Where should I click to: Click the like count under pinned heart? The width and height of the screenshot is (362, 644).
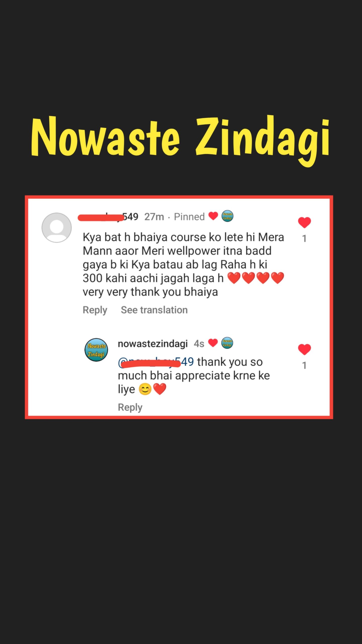point(304,238)
